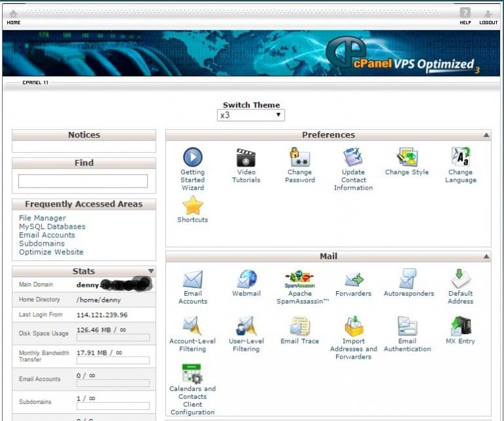
Task: Click the Notices panel header
Action: [x=84, y=135]
